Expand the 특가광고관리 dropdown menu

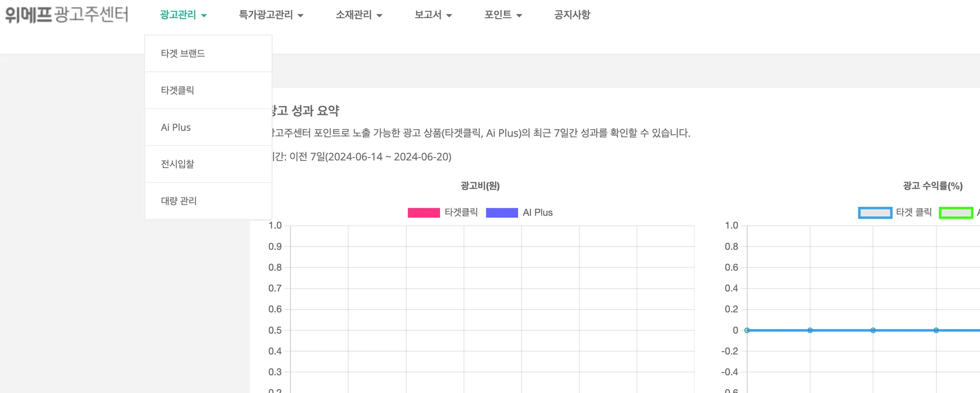coord(270,15)
